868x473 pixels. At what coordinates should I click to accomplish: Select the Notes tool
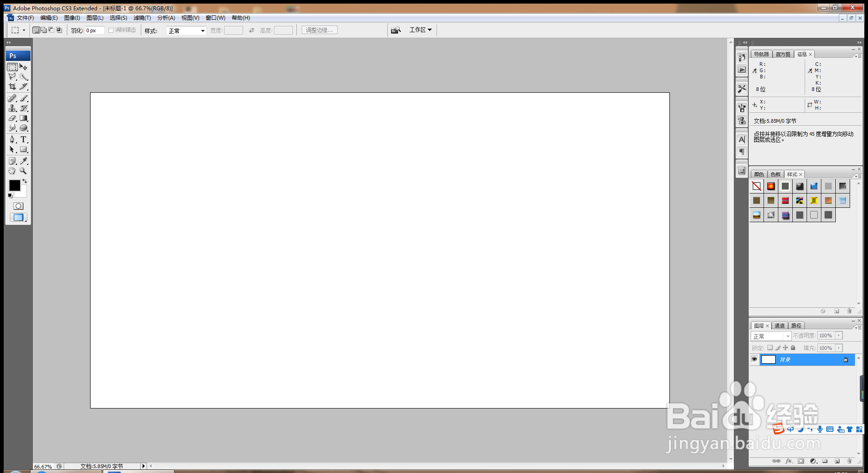click(12, 161)
